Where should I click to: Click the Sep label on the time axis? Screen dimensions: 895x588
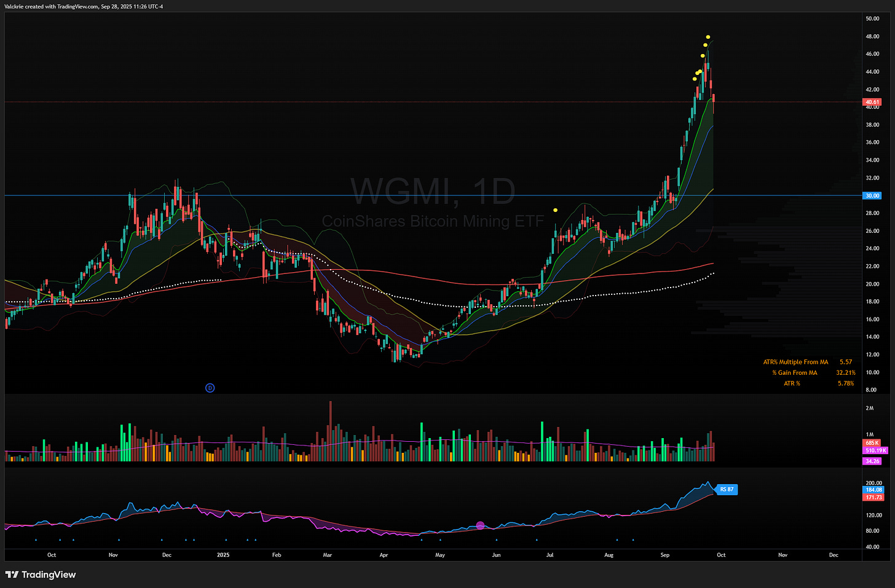tap(665, 555)
